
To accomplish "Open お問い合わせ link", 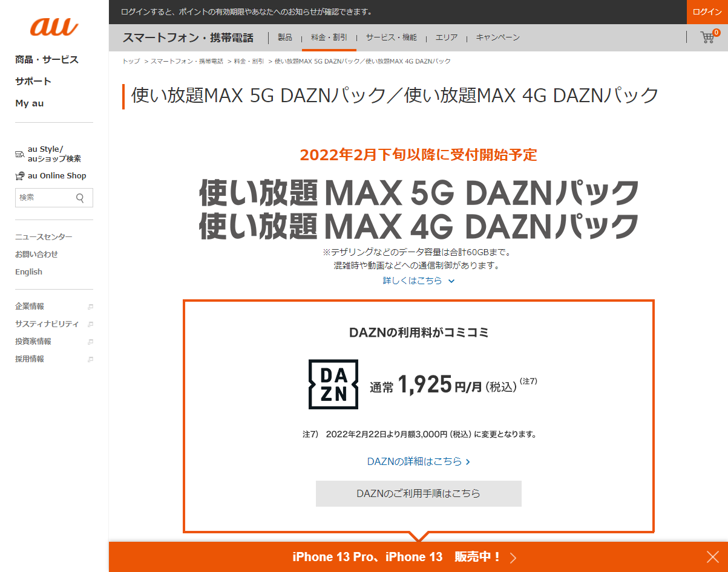I will (x=36, y=255).
